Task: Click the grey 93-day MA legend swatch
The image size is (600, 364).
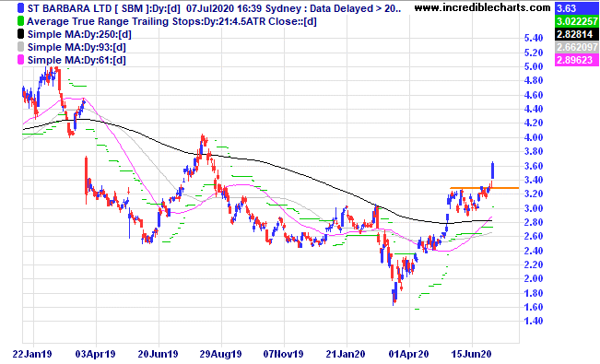Action: 20,47
